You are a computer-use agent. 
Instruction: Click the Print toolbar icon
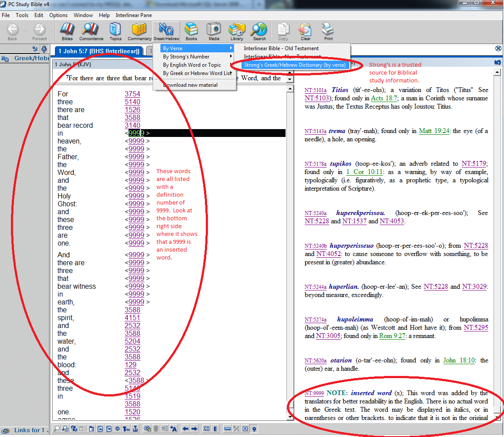(x=328, y=31)
